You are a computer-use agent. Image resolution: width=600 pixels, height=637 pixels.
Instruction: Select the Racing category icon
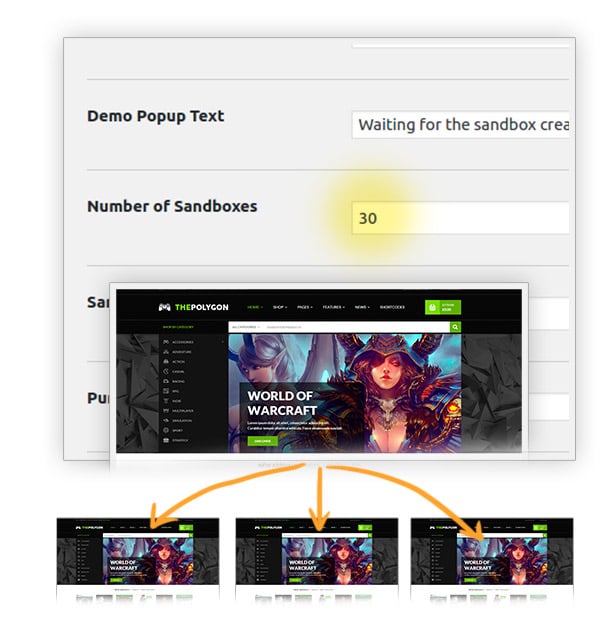[166, 381]
